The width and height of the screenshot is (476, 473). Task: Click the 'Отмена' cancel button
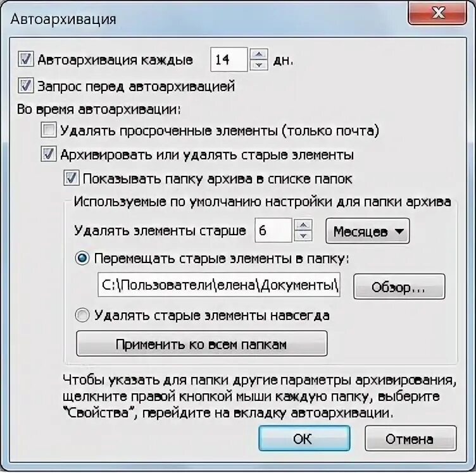(x=410, y=438)
